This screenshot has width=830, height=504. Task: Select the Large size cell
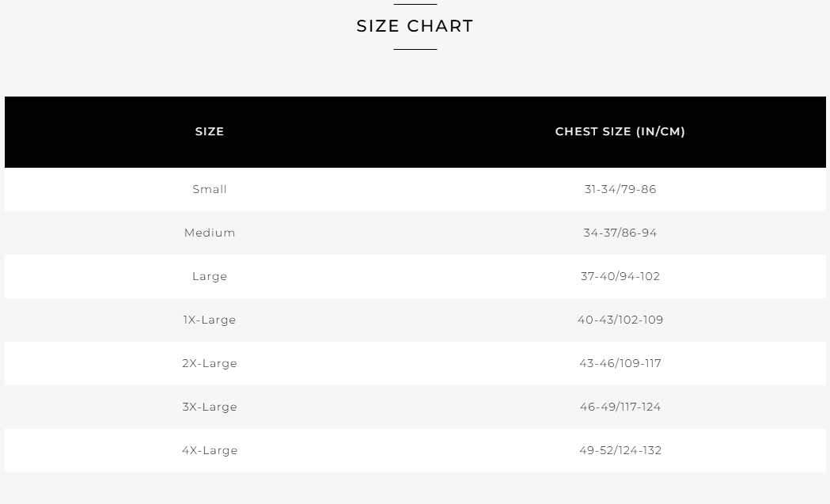(210, 276)
